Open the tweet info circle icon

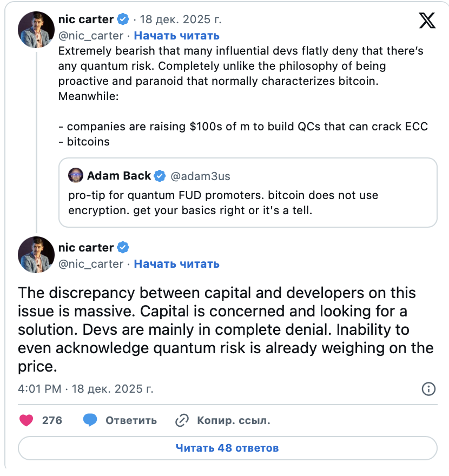pyautogui.click(x=428, y=389)
